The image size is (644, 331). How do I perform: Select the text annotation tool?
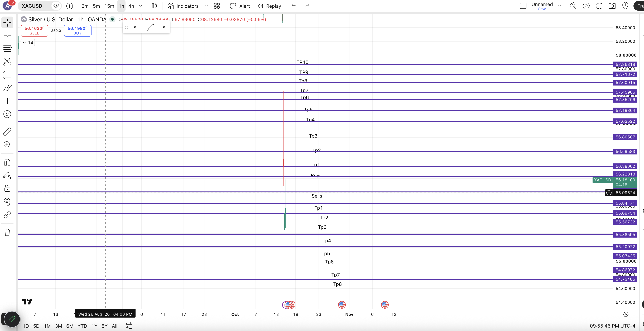[x=7, y=101]
